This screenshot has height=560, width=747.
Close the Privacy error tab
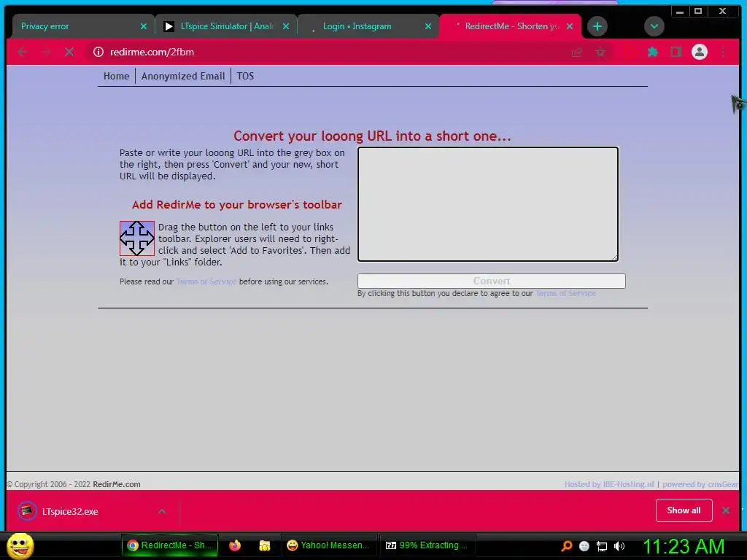point(144,26)
